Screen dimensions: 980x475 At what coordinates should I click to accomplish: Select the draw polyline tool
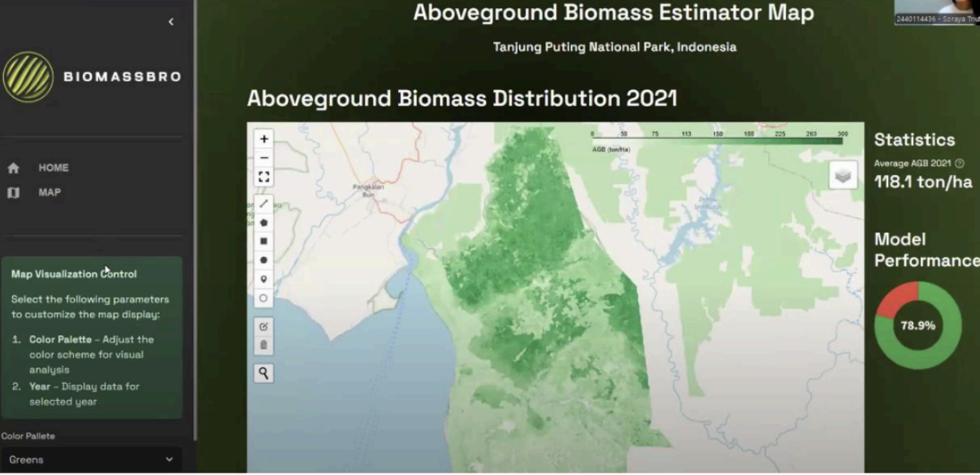[x=263, y=203]
